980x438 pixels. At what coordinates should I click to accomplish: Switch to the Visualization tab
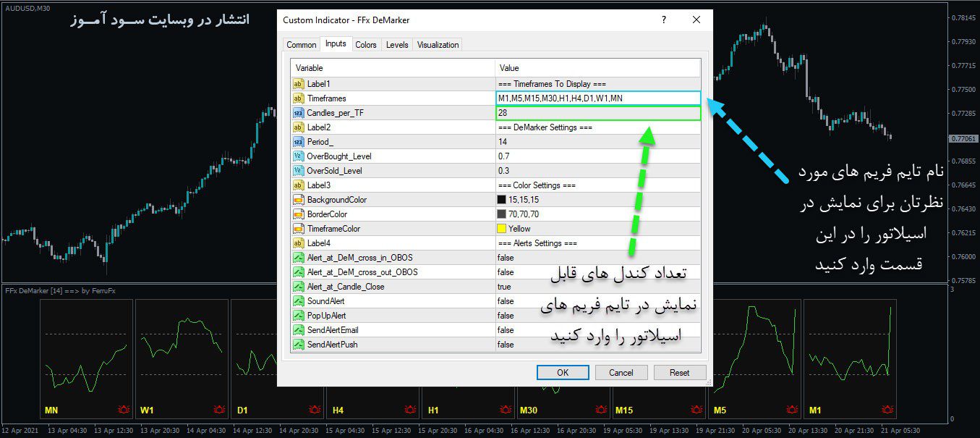438,45
